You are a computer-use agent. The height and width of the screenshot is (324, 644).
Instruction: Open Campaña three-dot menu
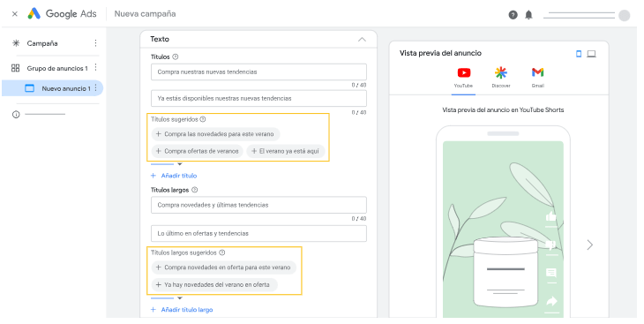click(95, 43)
